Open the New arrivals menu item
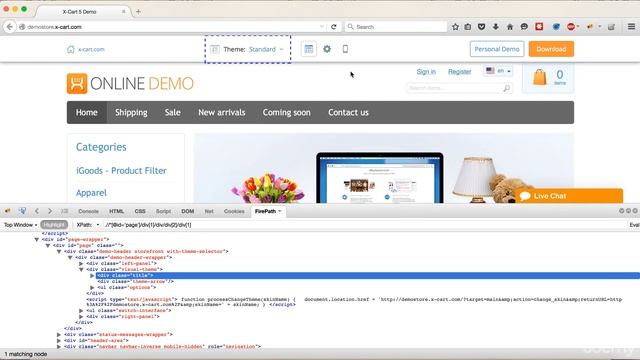This screenshot has width=640, height=360. click(222, 112)
